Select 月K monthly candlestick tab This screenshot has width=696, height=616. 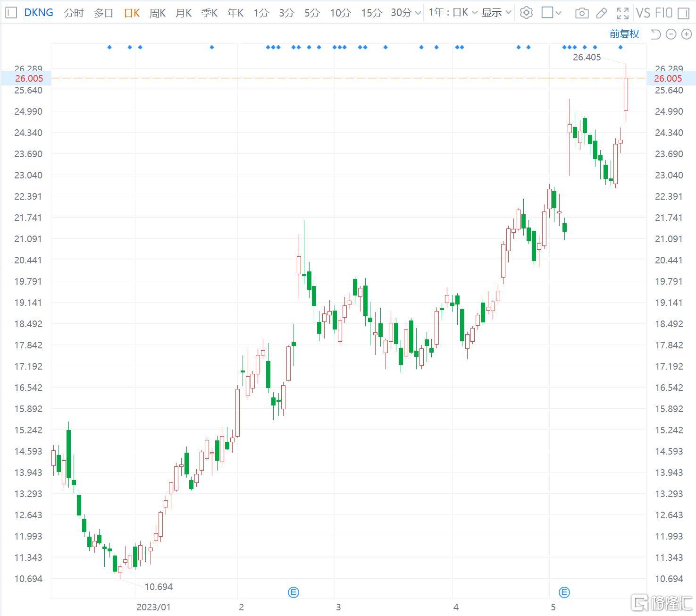click(x=184, y=13)
